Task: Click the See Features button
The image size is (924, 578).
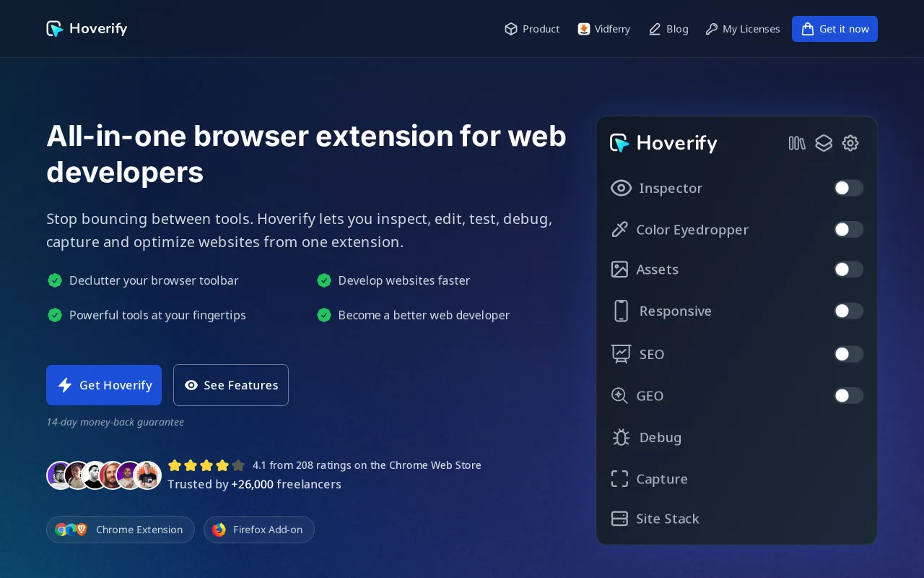Action: click(x=231, y=385)
